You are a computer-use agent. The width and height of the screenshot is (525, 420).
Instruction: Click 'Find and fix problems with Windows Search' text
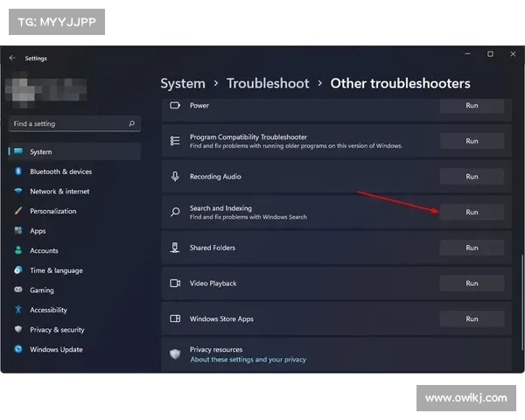point(248,217)
